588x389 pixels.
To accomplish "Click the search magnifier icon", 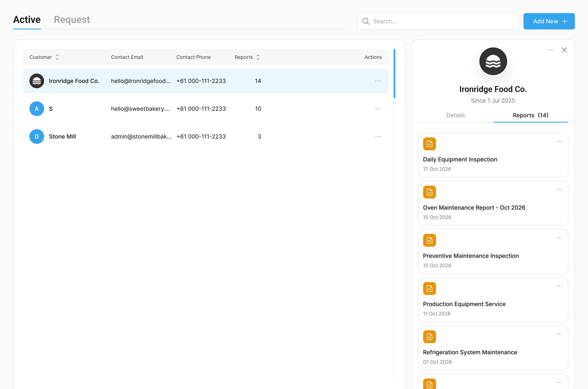I will (x=366, y=21).
